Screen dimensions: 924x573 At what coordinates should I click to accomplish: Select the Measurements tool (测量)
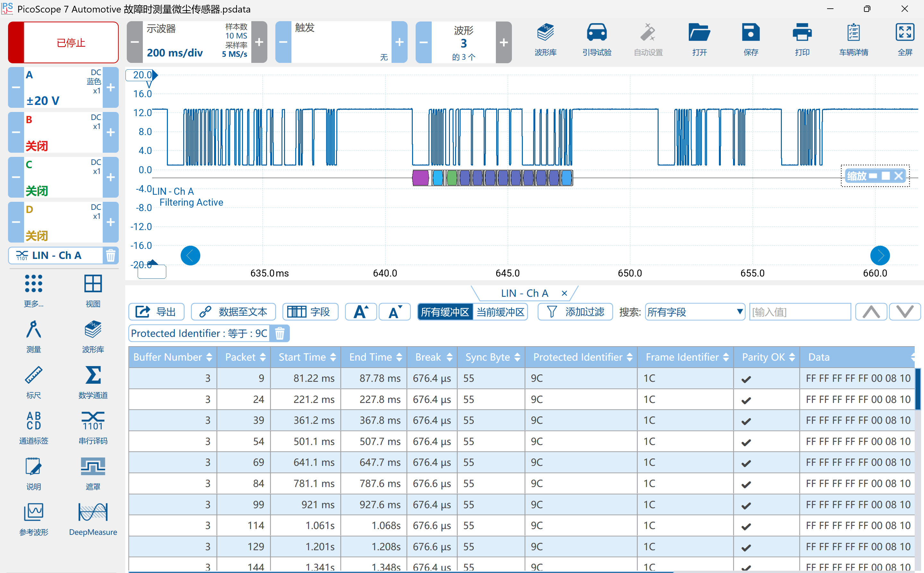[x=34, y=337]
